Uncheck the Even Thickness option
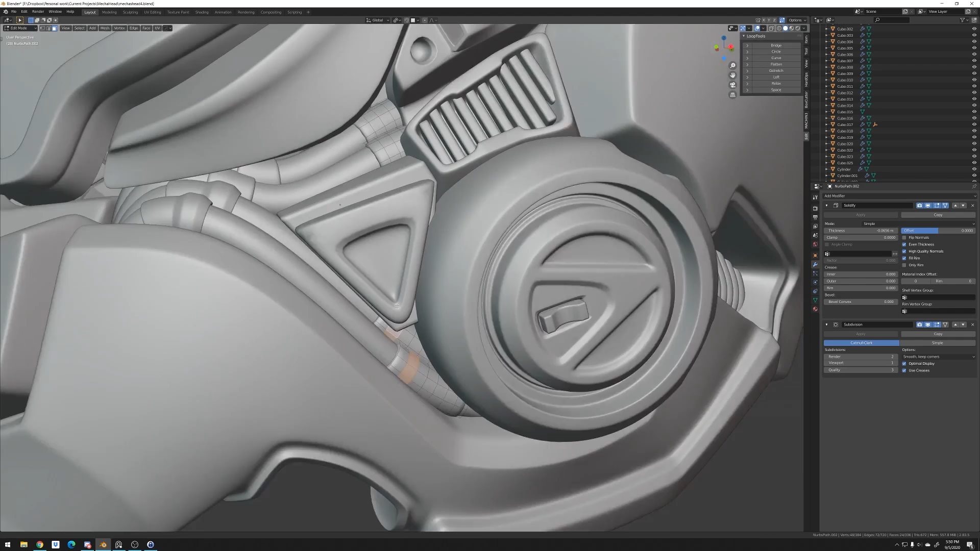This screenshot has height=551, width=980. (x=904, y=244)
